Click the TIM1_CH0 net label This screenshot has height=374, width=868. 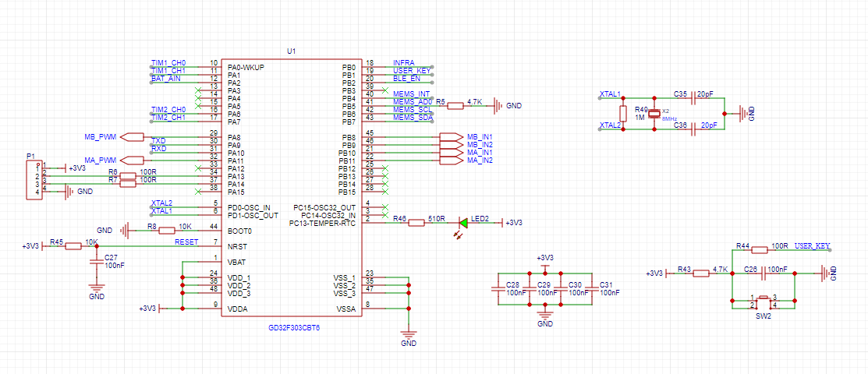coord(168,63)
